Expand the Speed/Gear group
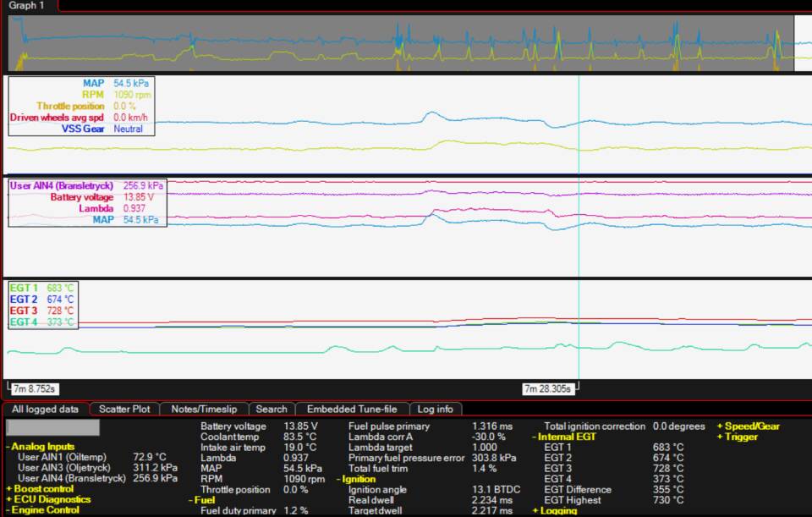Screen dimensions: 812x517 748,426
